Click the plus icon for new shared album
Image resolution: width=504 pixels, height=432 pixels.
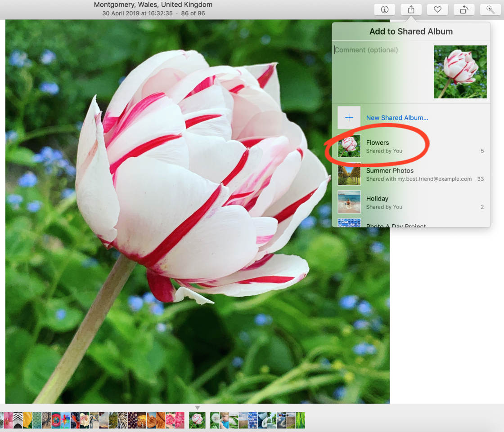349,118
